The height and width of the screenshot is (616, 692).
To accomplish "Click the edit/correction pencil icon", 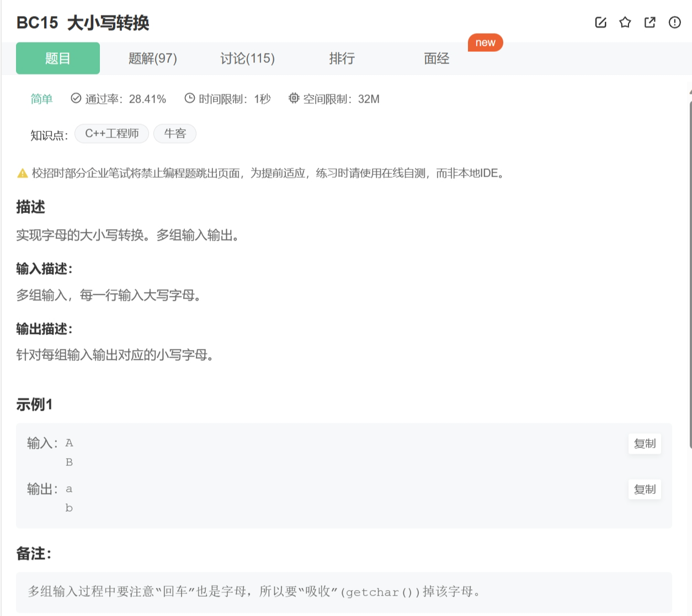I will tap(600, 23).
